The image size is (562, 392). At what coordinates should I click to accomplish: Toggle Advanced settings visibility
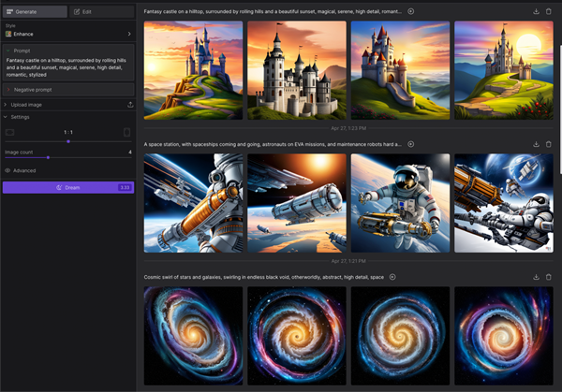pyautogui.click(x=23, y=170)
